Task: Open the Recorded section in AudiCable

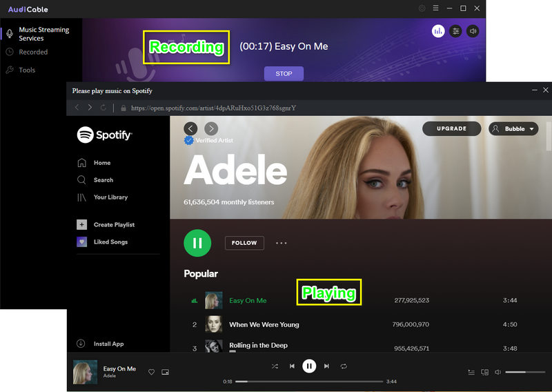Action: click(33, 52)
